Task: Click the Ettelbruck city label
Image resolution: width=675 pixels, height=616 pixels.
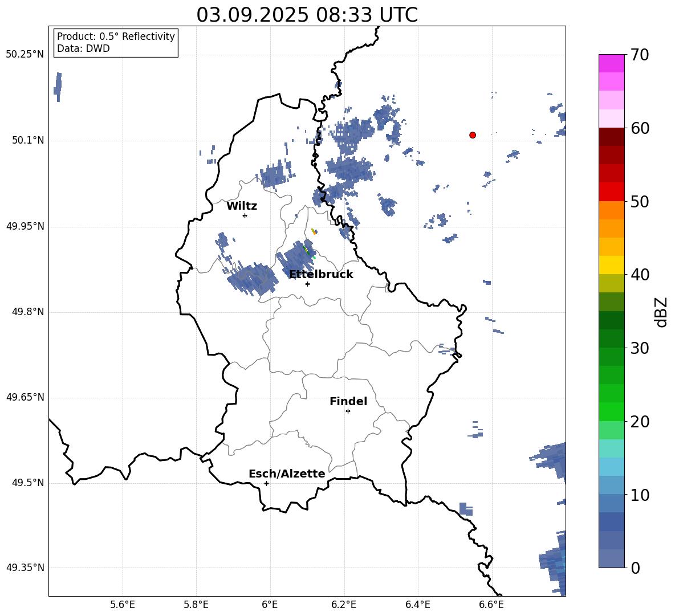Action: [x=321, y=275]
